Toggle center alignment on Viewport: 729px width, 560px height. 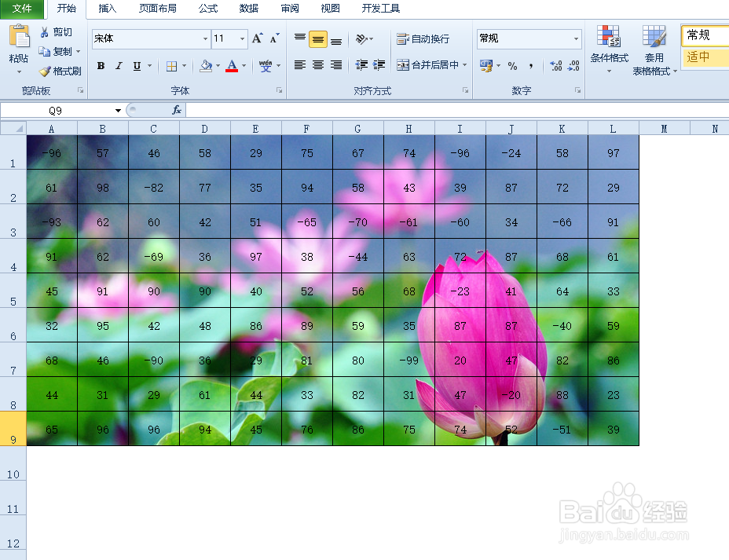click(x=317, y=66)
